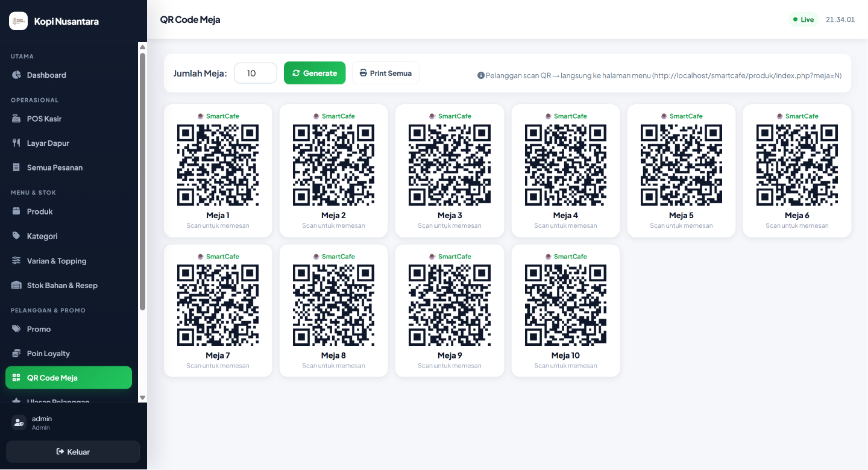Click the Meja 10 QR code
Viewport: 868px width, 470px height.
565,305
